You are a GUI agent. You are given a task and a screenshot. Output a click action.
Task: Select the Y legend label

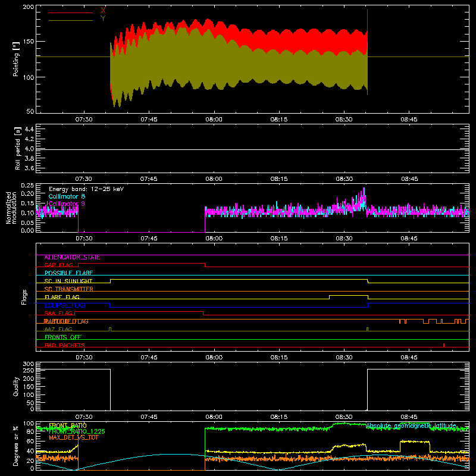(x=103, y=18)
